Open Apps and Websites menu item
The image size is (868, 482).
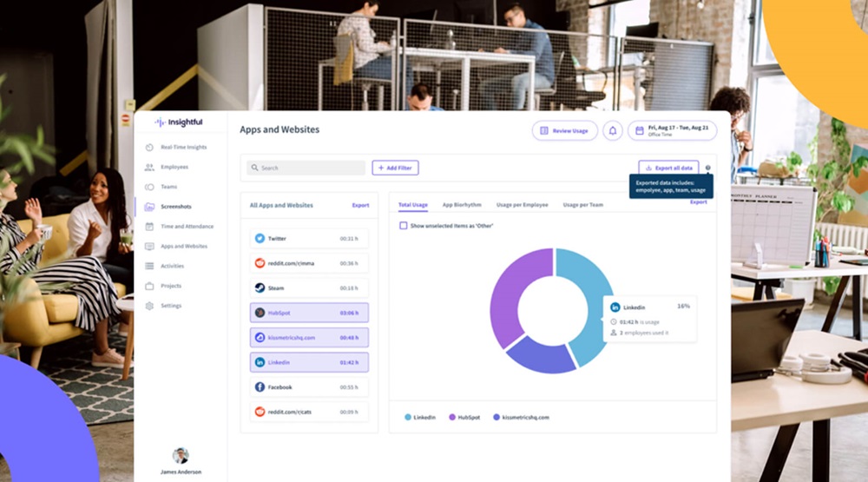(184, 246)
